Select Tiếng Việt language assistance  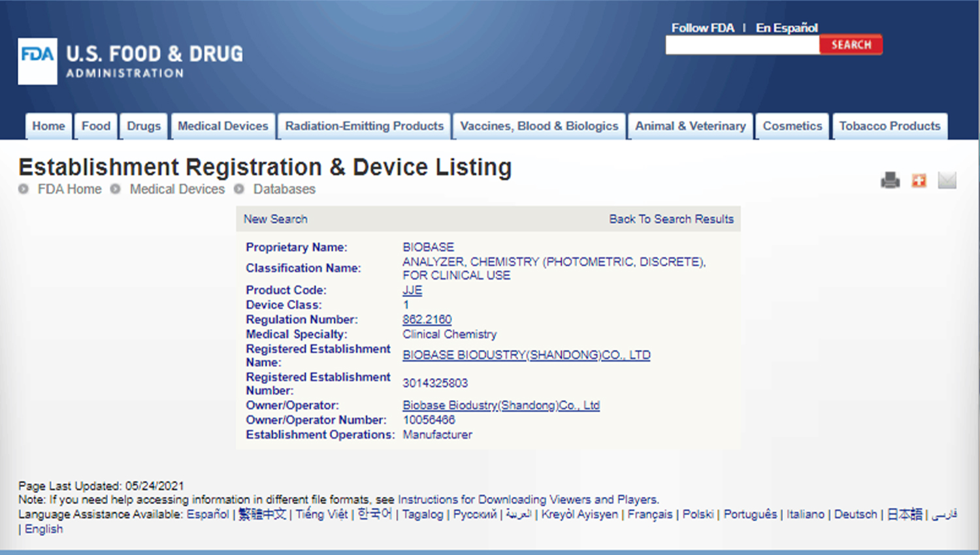321,515
